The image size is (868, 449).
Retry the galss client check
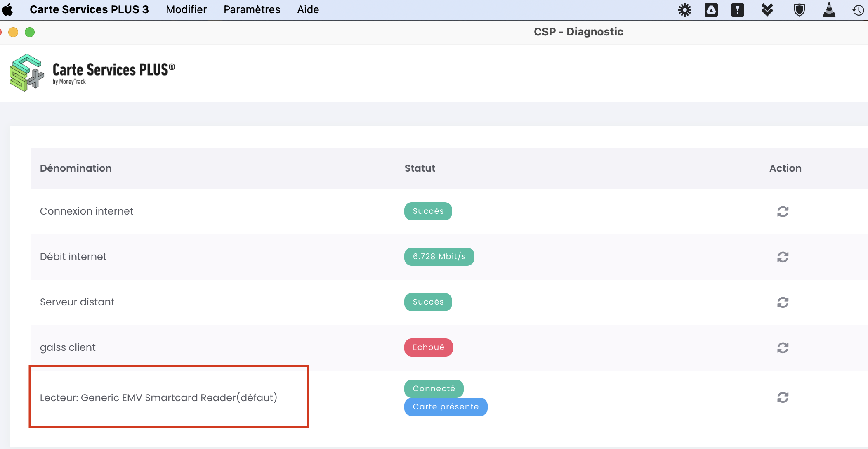(783, 348)
